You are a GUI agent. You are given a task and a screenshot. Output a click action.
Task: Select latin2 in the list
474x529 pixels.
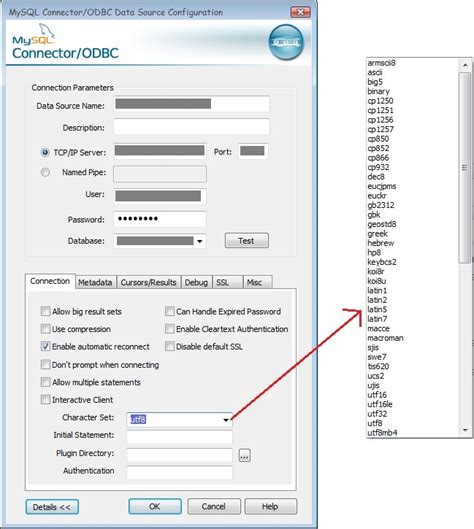(377, 300)
